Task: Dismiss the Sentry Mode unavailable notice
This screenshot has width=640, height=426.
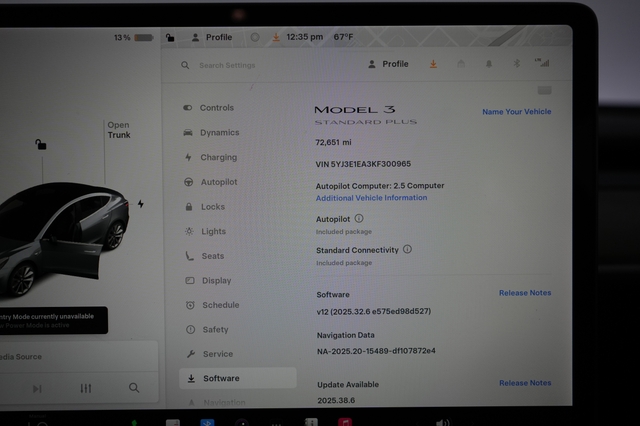Action: click(54, 320)
